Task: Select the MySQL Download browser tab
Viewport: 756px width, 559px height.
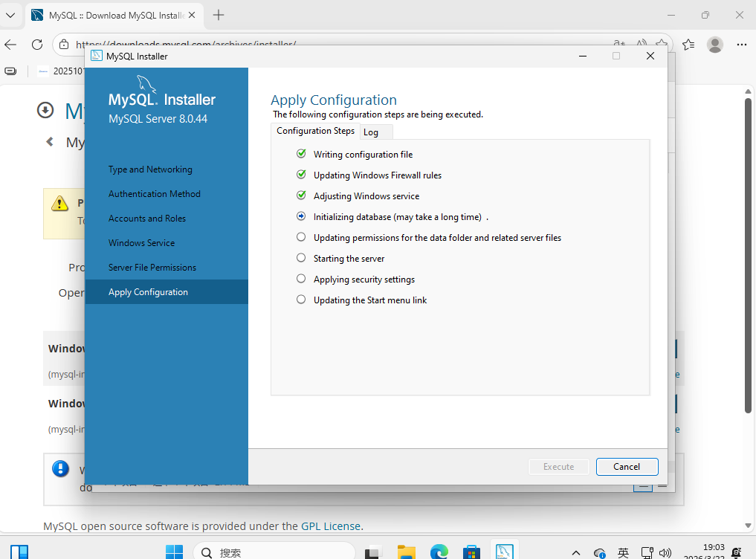Action: tap(114, 15)
